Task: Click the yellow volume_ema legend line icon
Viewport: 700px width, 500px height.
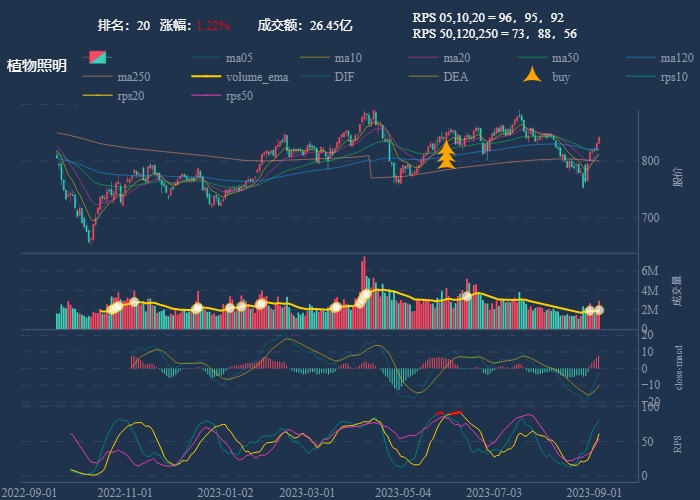Action: (205, 77)
